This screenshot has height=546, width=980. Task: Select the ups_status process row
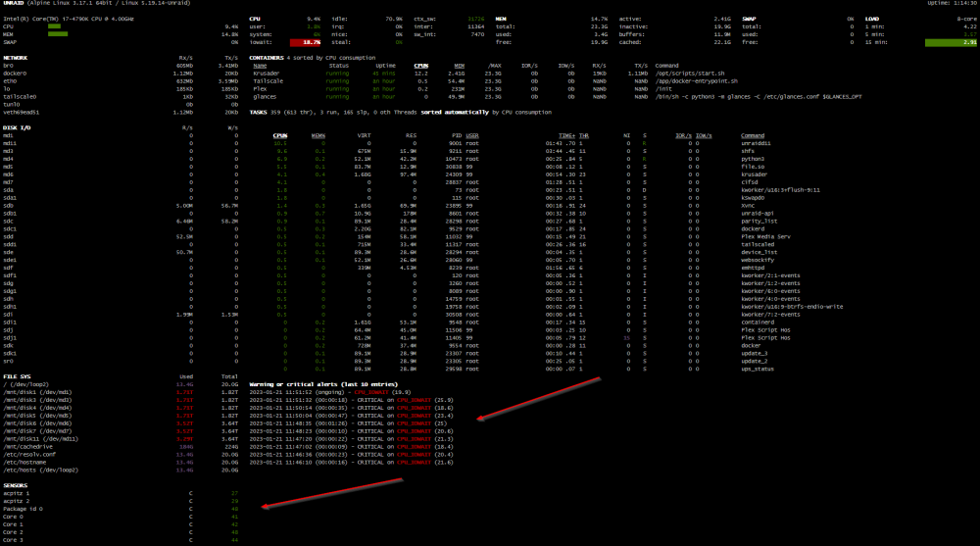pyautogui.click(x=522, y=369)
